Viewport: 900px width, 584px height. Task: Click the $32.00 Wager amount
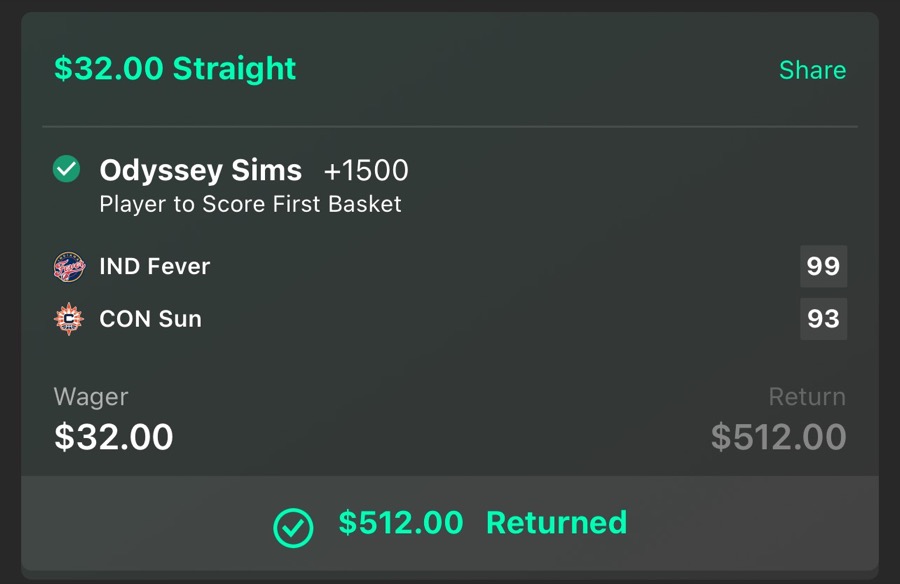tap(113, 436)
